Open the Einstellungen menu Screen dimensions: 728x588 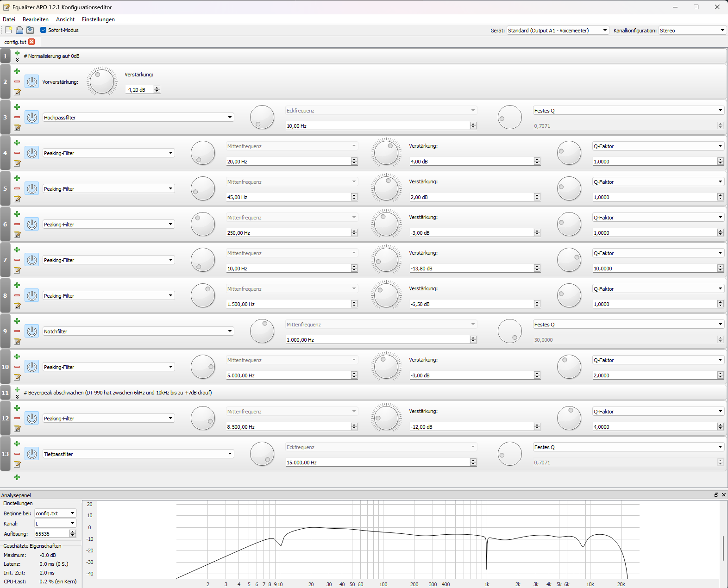[x=98, y=19]
